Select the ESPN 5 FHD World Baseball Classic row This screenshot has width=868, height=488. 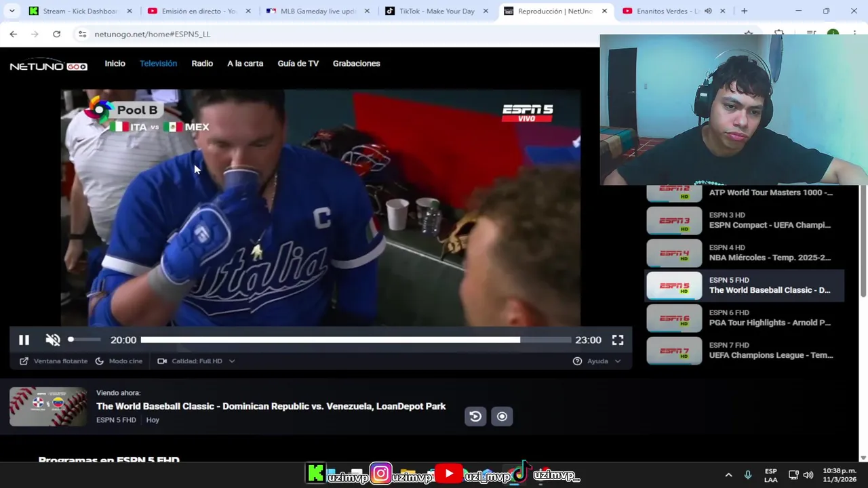(745, 285)
